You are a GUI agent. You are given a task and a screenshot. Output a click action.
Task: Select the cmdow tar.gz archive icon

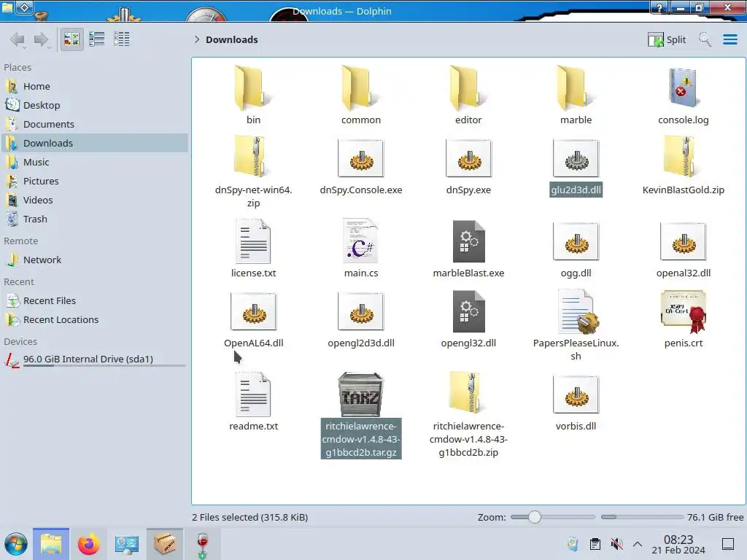361,394
